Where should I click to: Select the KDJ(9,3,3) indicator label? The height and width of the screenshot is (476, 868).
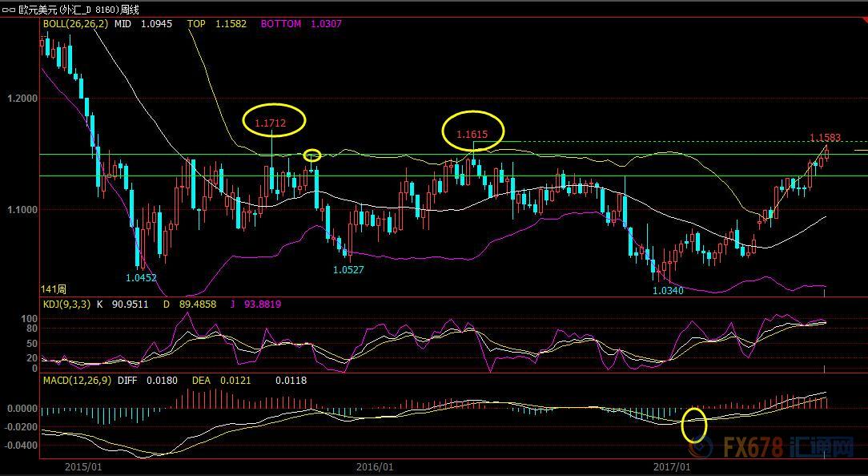67,305
